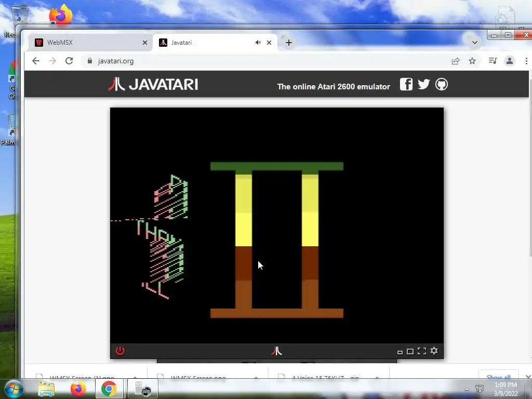Select the Javatari tab
Image resolution: width=532 pixels, height=399 pixels.
point(215,43)
